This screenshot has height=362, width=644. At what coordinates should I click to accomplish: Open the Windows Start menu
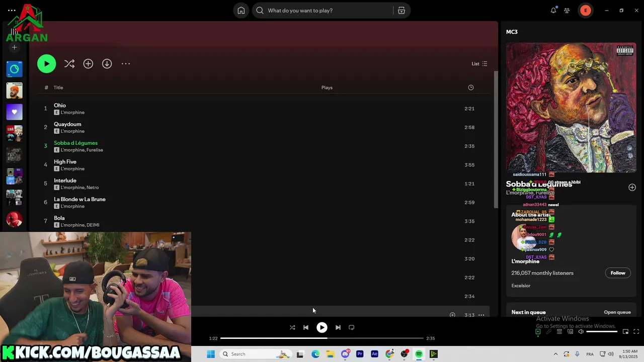[211, 354]
